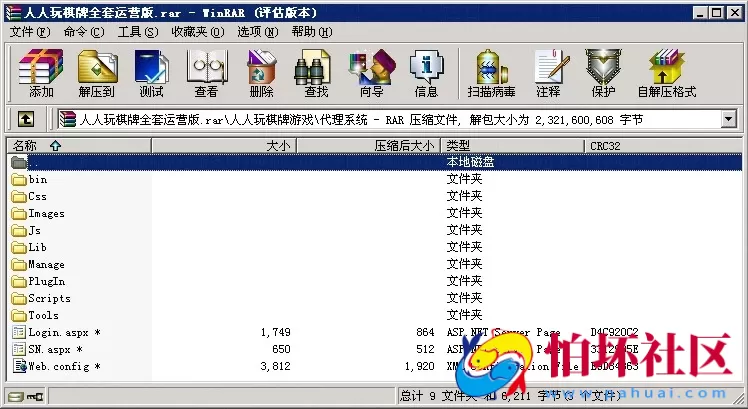The image size is (748, 409).
Task: Sort by 压缩后大小 column header
Action: (x=369, y=146)
